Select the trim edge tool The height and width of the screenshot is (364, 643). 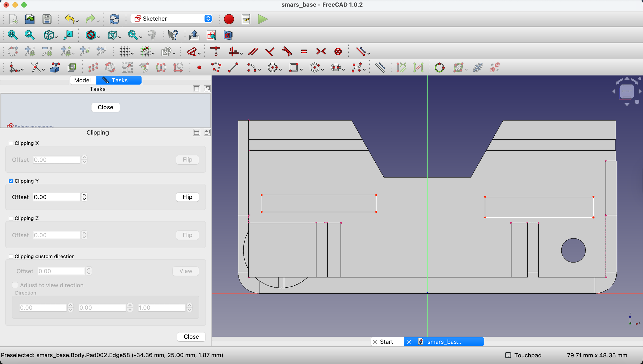(x=35, y=68)
